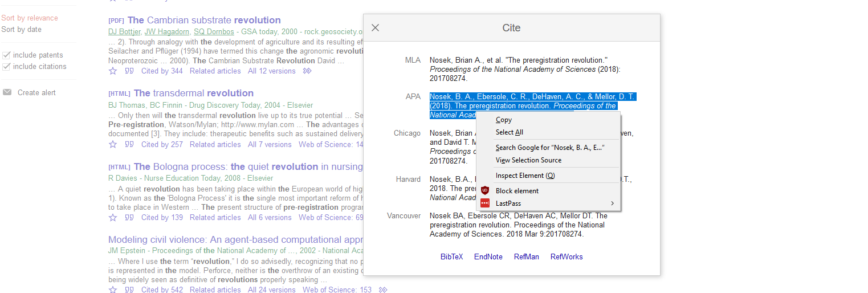Viewport: 868px width, 293px height.
Task: Expand more options on the Cambrian substrate result
Action: coord(307,71)
